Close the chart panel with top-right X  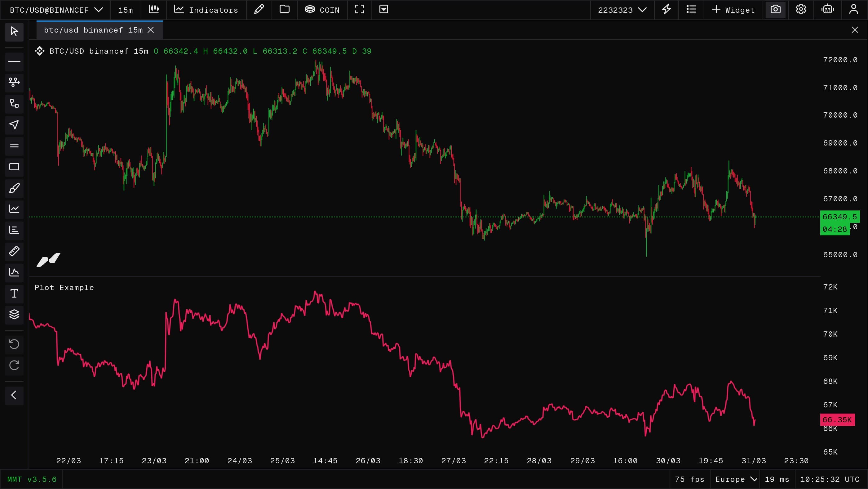pos(855,30)
